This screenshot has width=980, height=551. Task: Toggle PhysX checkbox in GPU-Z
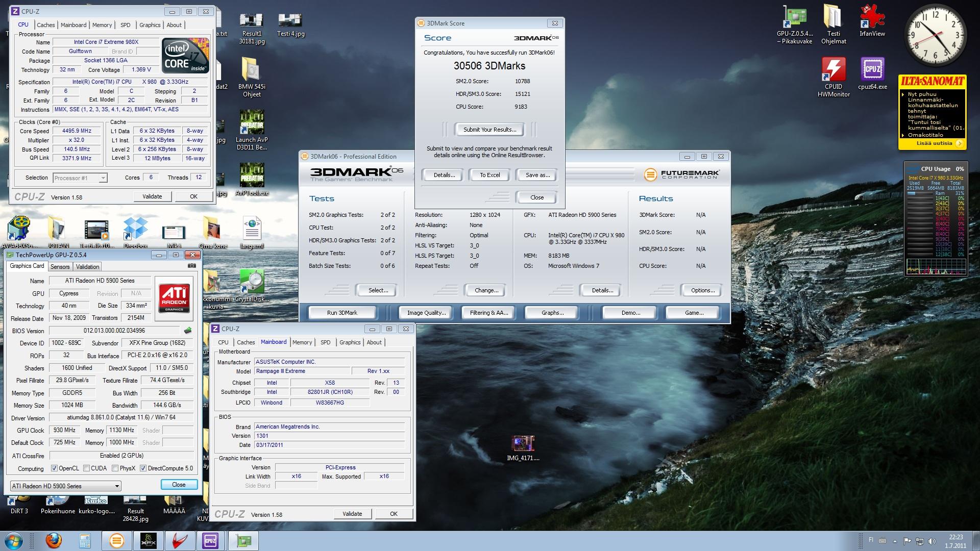click(x=115, y=468)
